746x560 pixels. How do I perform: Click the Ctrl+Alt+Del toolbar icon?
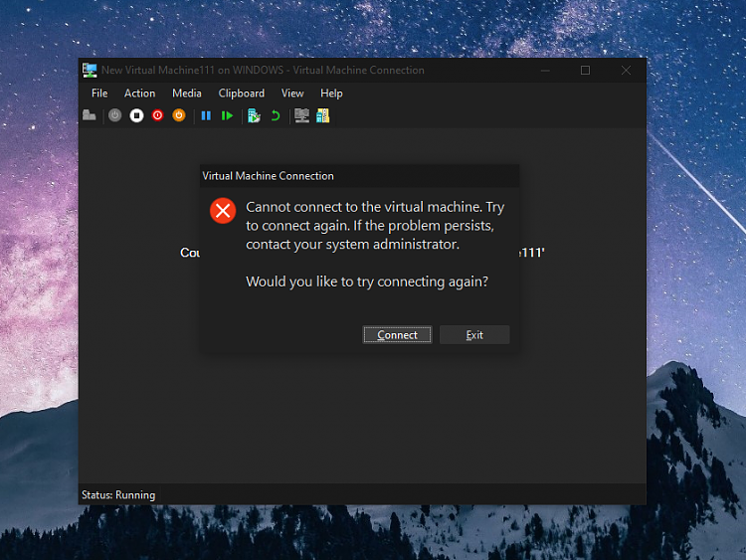click(89, 115)
